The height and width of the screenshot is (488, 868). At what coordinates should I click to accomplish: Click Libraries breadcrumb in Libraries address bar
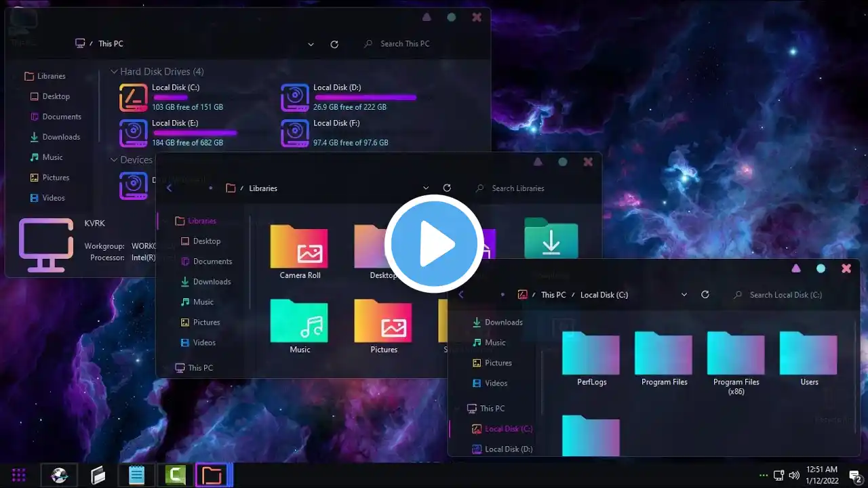click(x=263, y=188)
